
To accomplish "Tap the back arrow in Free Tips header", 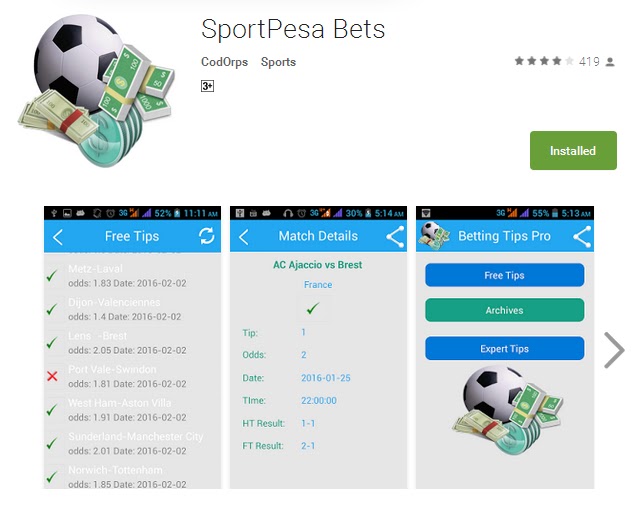I will click(x=58, y=237).
